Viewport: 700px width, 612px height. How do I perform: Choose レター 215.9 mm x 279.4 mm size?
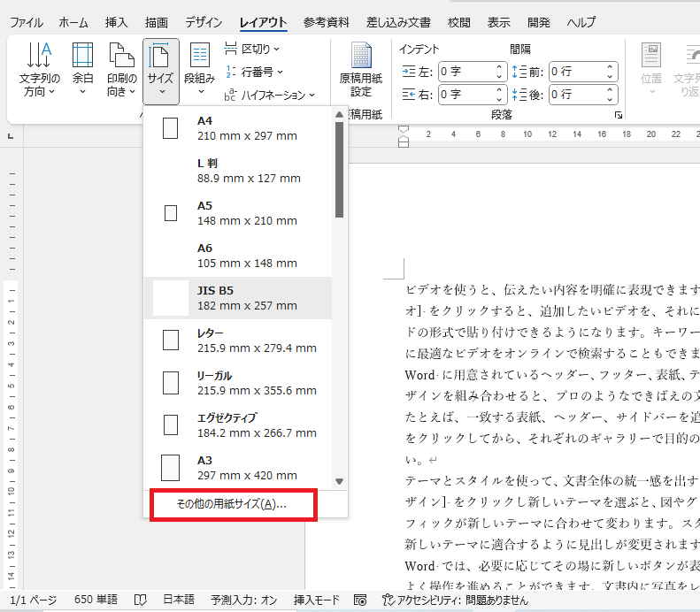click(x=238, y=340)
